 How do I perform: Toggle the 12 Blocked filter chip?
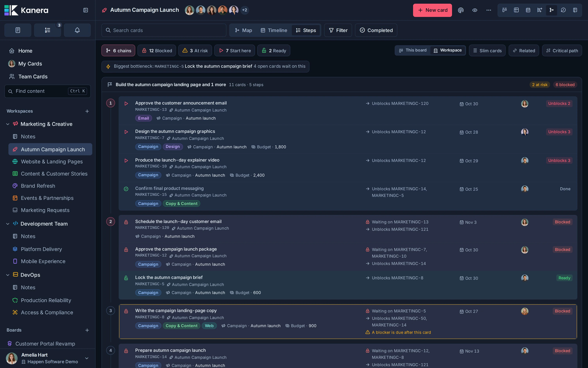157,51
